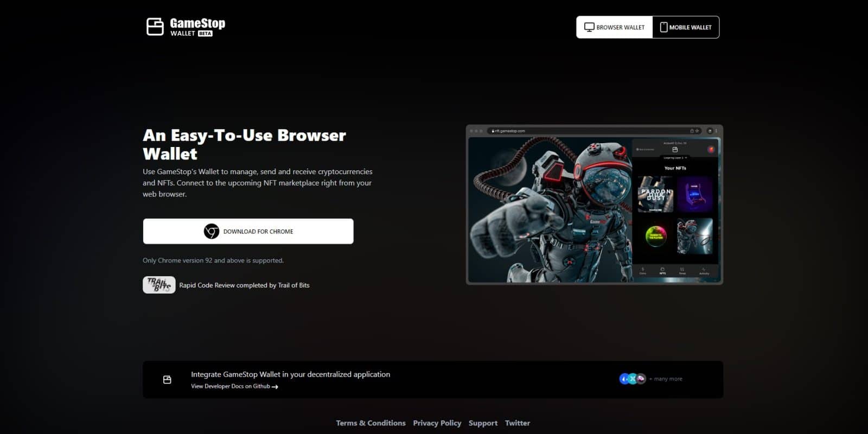Open View Developer Docs on Github

pyautogui.click(x=231, y=386)
